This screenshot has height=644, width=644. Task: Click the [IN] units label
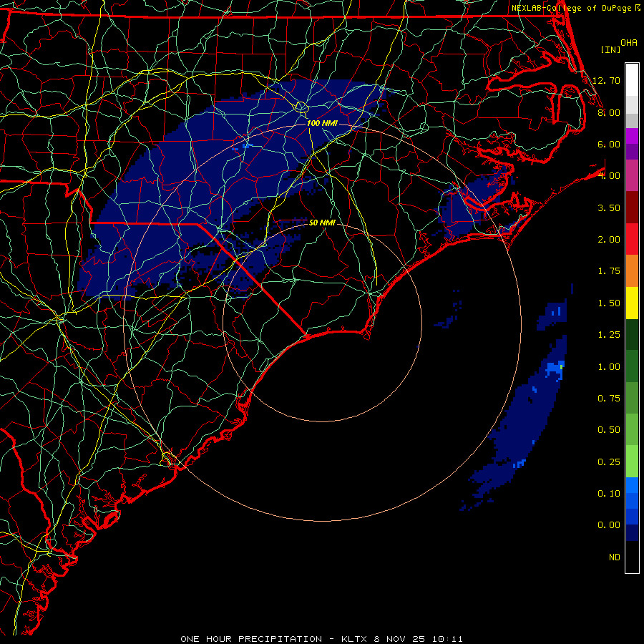pyautogui.click(x=611, y=49)
